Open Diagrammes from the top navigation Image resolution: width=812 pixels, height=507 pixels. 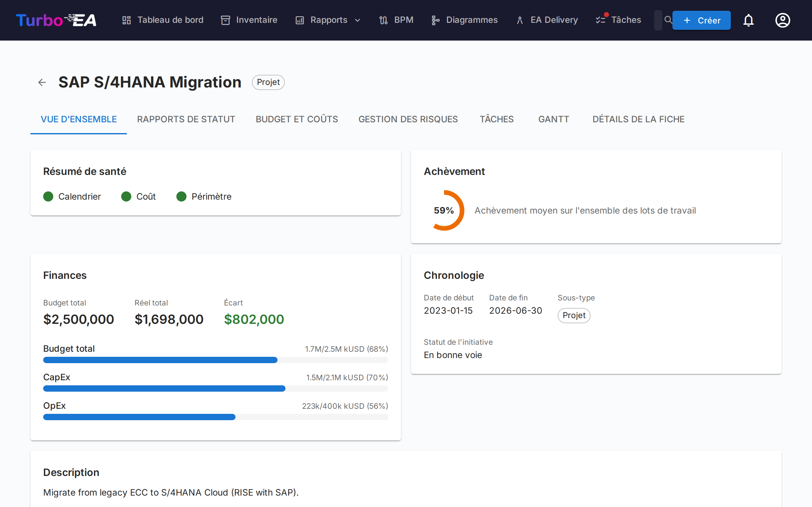(464, 20)
